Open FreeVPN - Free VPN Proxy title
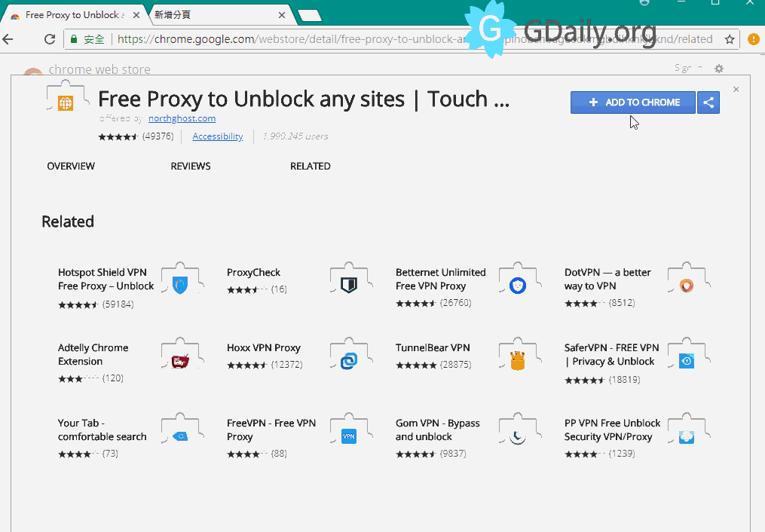This screenshot has height=532, width=765. click(271, 430)
